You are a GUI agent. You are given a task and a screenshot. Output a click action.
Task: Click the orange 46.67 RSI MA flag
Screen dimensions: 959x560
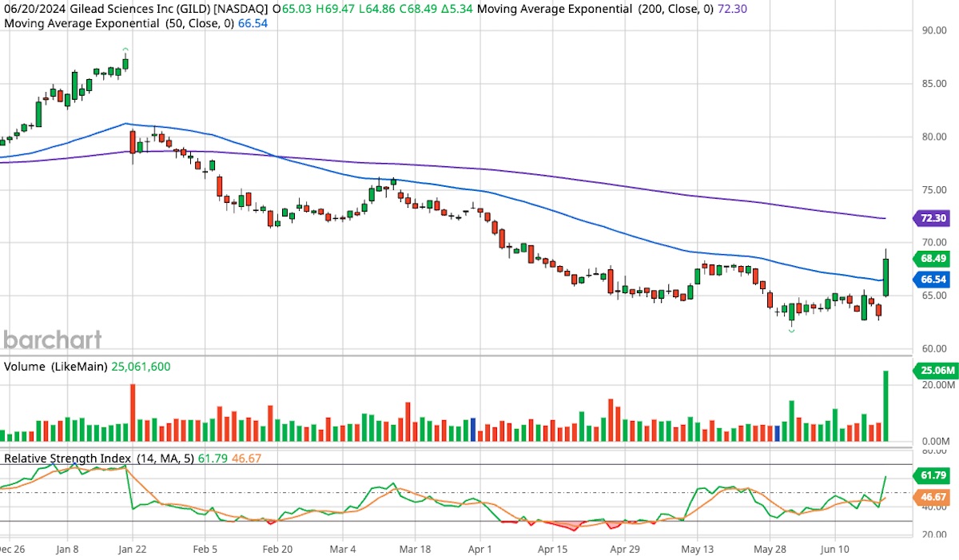(932, 496)
